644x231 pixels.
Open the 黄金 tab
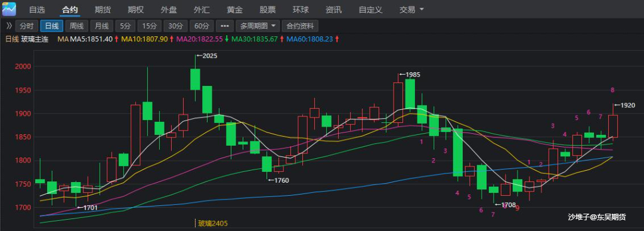point(235,10)
